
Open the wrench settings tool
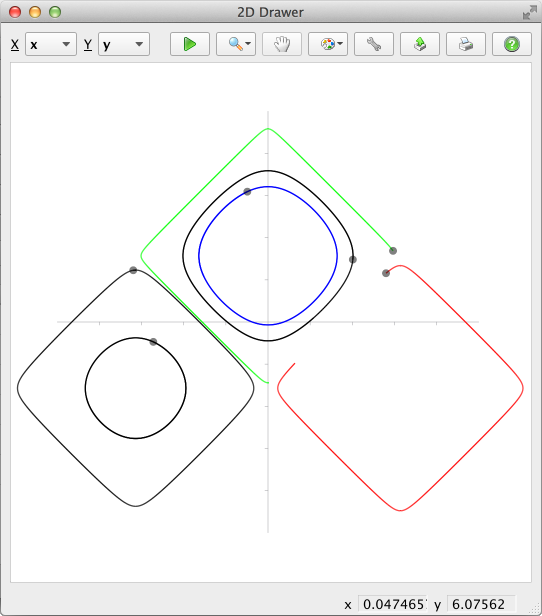tap(374, 44)
